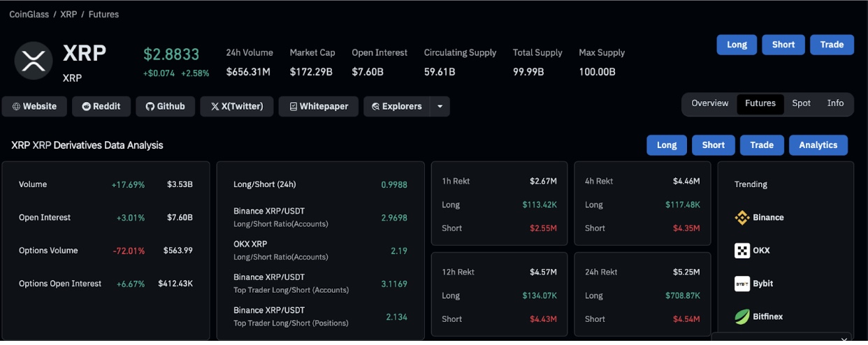The image size is (868, 345).
Task: Switch to the Spot tab
Action: [802, 103]
